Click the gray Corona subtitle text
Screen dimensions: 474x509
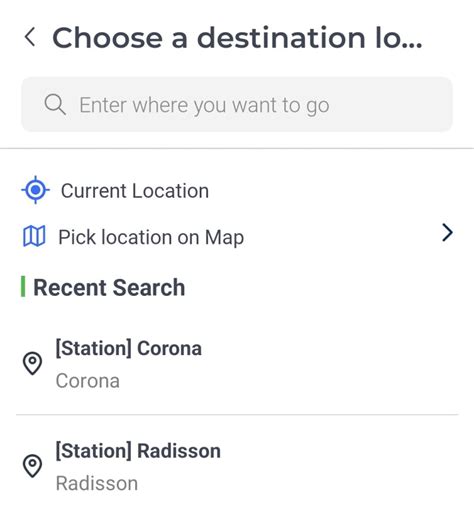pyautogui.click(x=88, y=381)
